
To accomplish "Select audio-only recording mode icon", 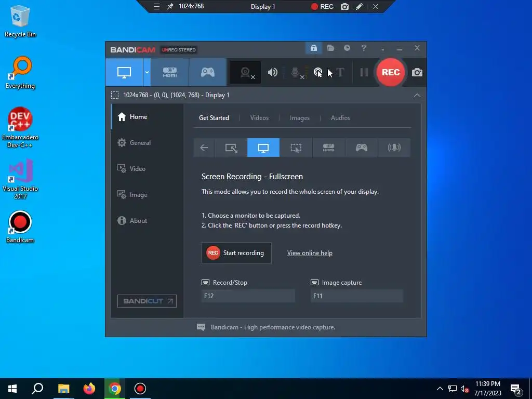I will coord(394,148).
